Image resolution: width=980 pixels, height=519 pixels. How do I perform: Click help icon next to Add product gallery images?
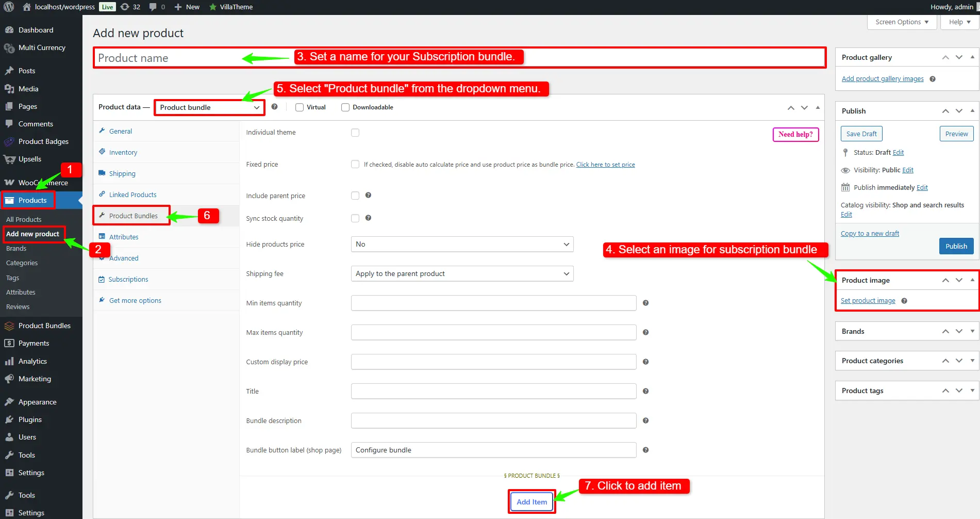[932, 79]
